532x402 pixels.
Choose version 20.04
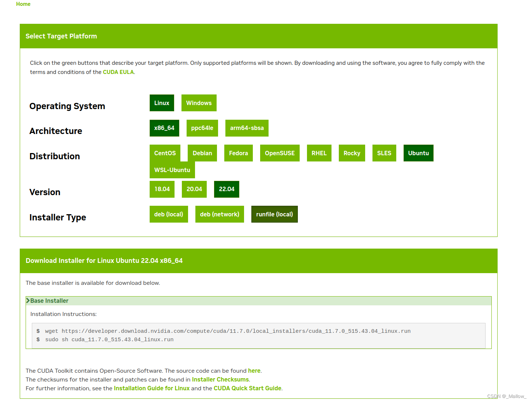[x=194, y=189]
